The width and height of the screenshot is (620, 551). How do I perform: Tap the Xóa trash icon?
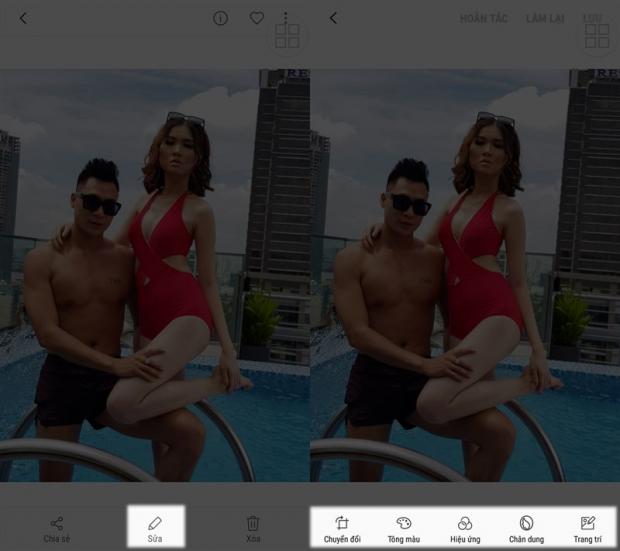click(253, 523)
